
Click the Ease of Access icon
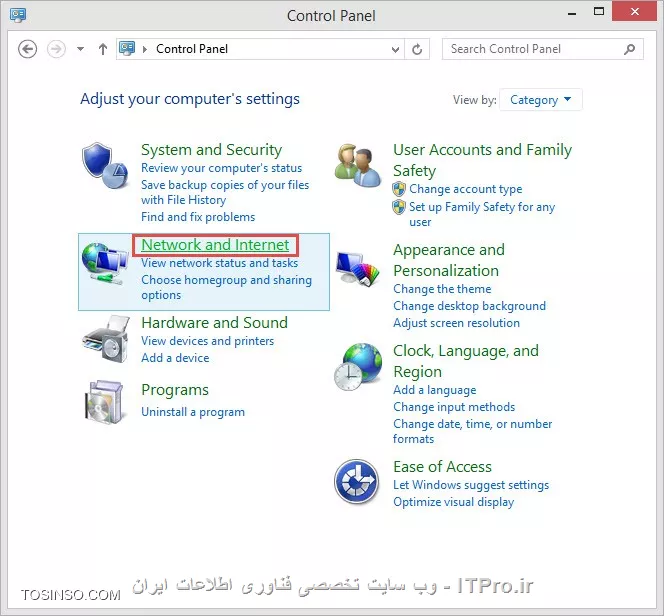pos(357,481)
